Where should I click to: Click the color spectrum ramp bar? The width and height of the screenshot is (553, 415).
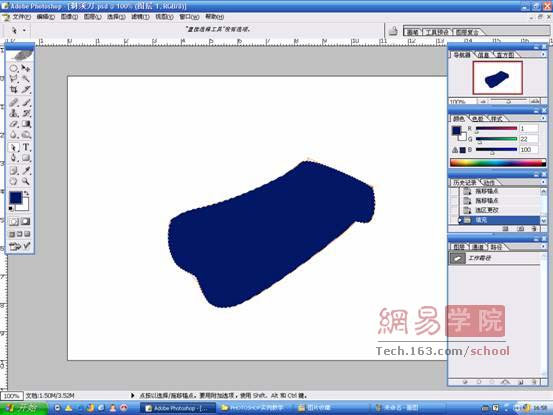498,163
